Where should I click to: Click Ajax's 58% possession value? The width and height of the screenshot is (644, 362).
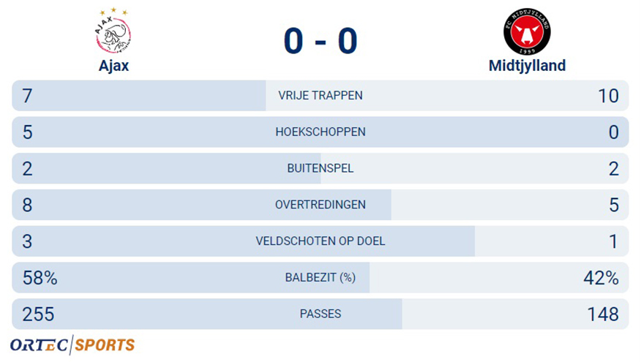click(x=40, y=278)
